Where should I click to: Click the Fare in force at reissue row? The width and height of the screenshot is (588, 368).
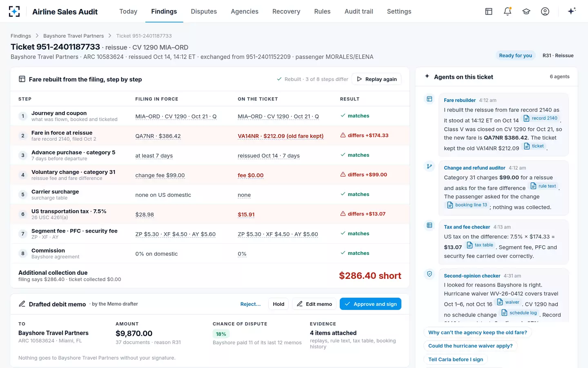(x=210, y=136)
